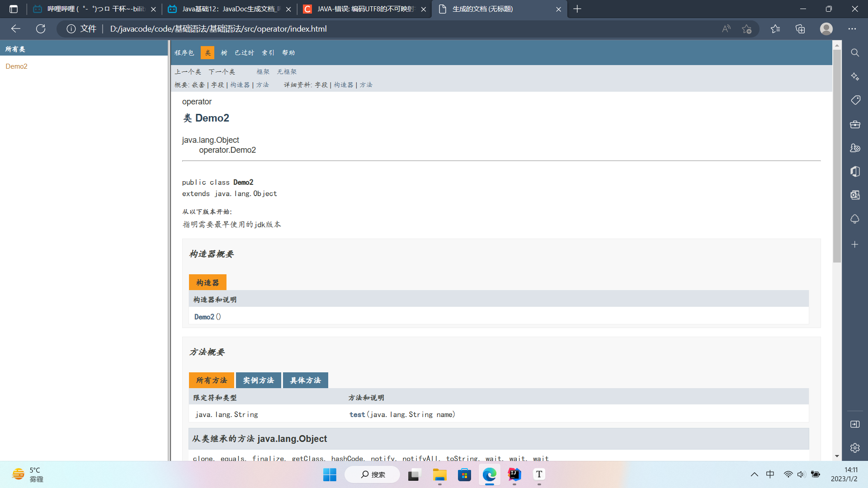Screen dimensions: 868x488
Task: Open the Tools briefcase icon in sidebar
Action: [x=854, y=124]
